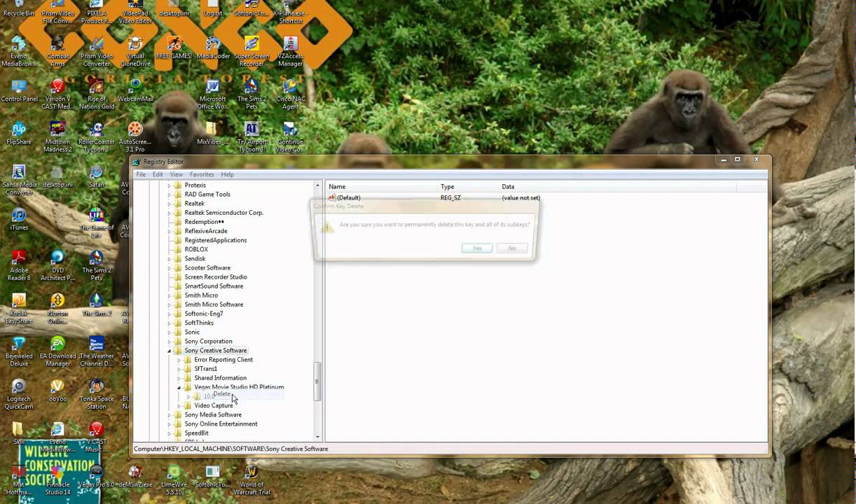Launch MediaCoder from the desktop
This screenshot has width=856, height=504.
(x=213, y=49)
